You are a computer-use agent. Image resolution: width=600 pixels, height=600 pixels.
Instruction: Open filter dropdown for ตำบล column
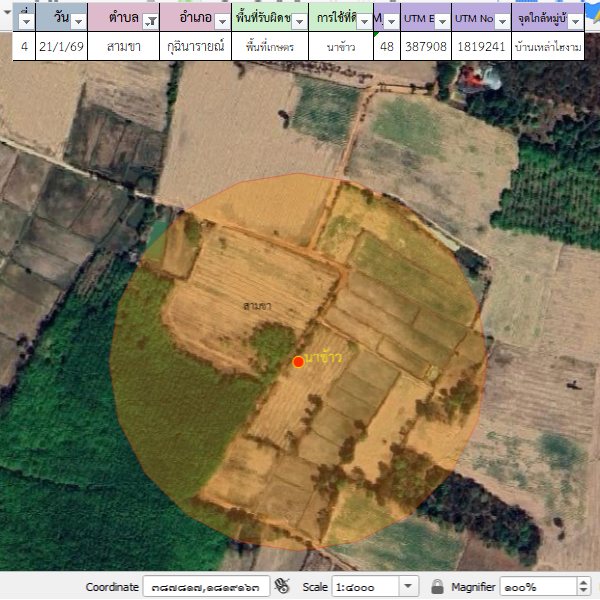[151, 21]
